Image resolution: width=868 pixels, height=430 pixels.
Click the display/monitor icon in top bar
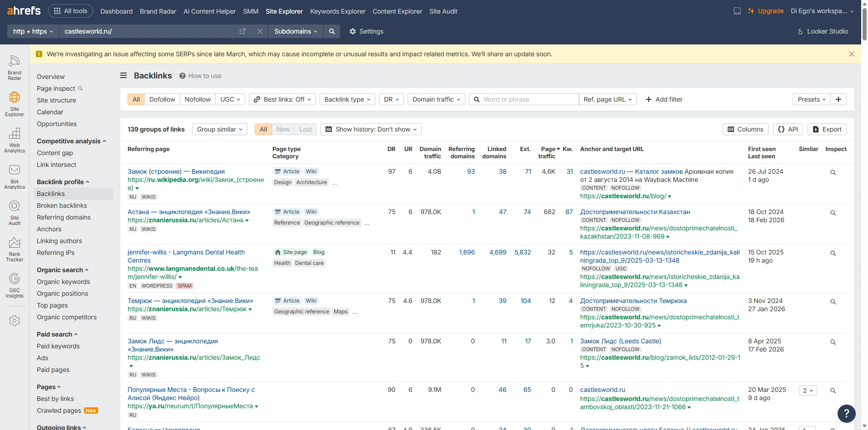click(737, 11)
